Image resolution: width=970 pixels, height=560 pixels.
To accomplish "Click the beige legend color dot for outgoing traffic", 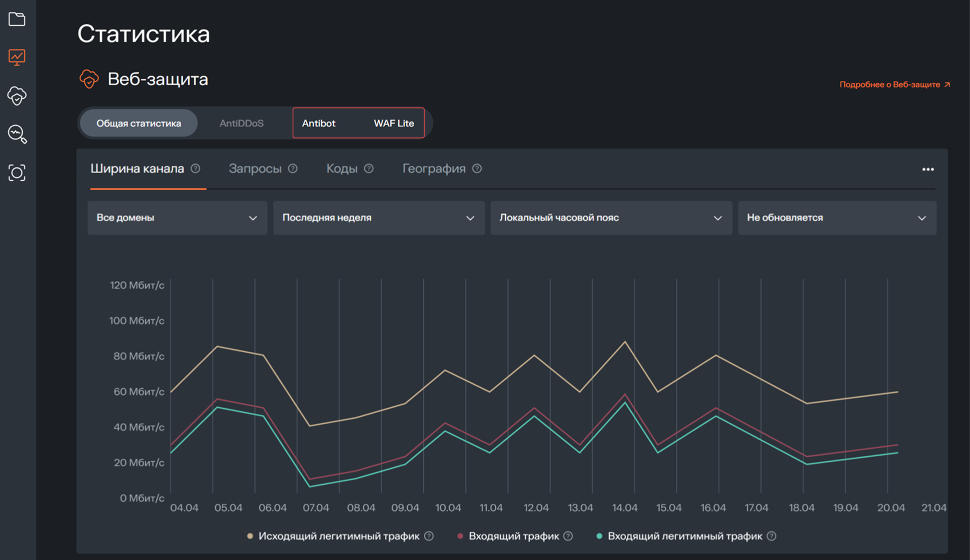I will point(249,535).
